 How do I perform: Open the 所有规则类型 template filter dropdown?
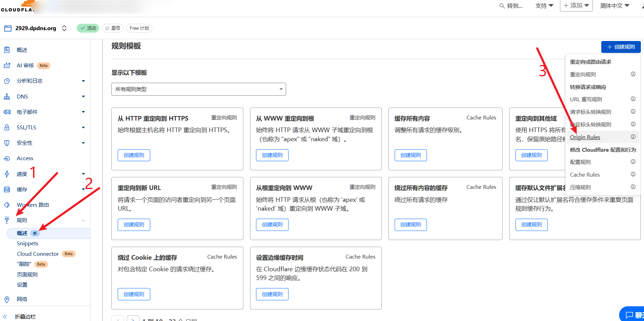pyautogui.click(x=199, y=89)
